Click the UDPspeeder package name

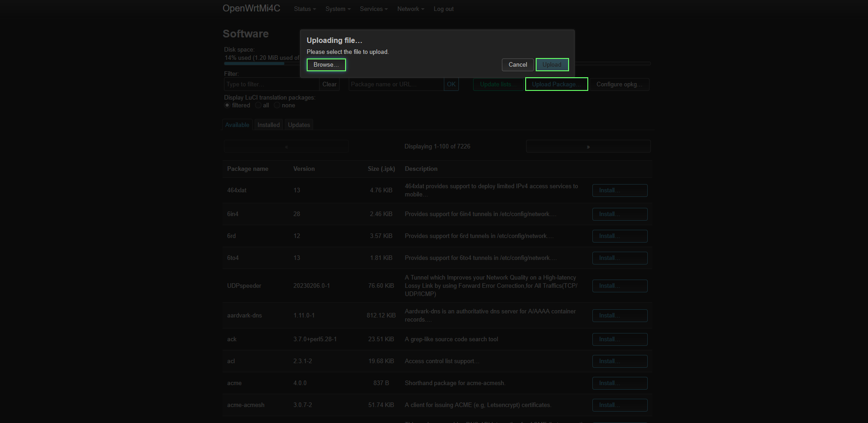coord(244,286)
